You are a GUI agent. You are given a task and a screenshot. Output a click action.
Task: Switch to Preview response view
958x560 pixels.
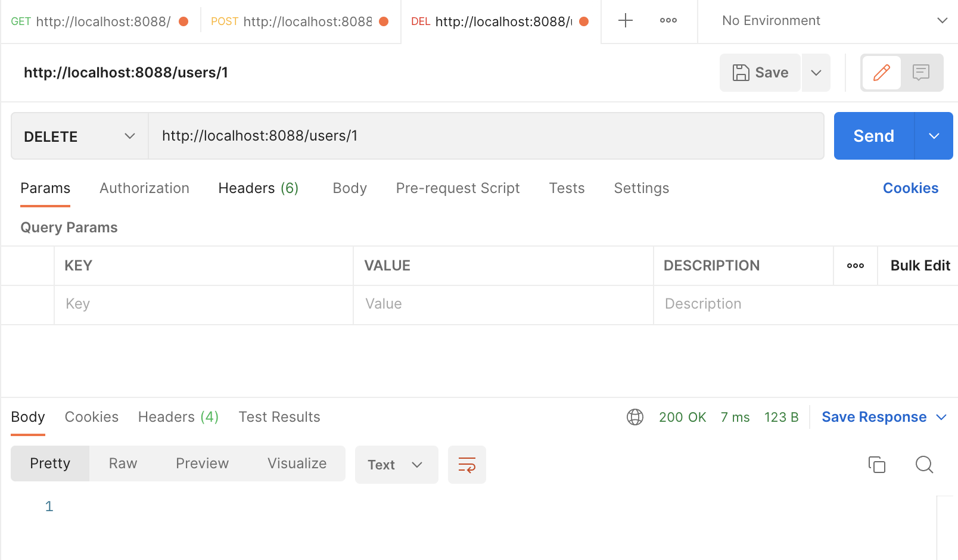click(x=202, y=463)
